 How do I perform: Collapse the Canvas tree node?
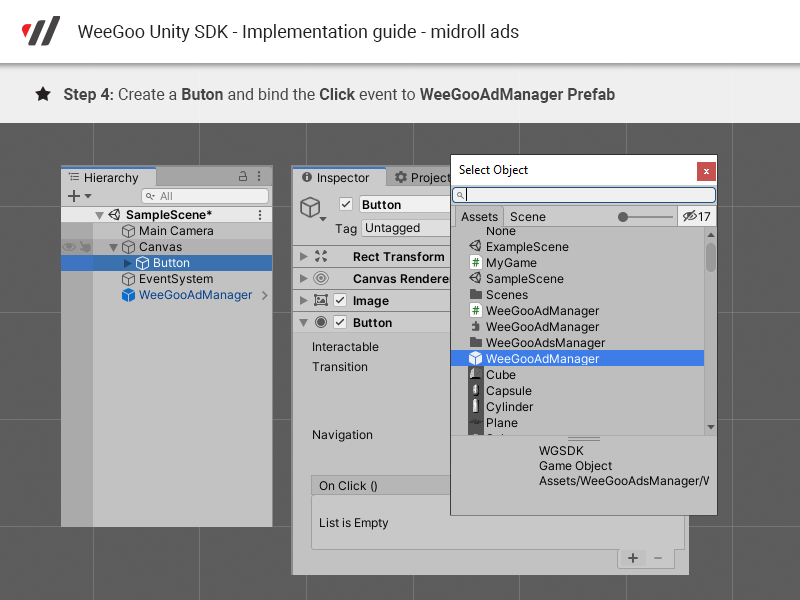coord(113,247)
